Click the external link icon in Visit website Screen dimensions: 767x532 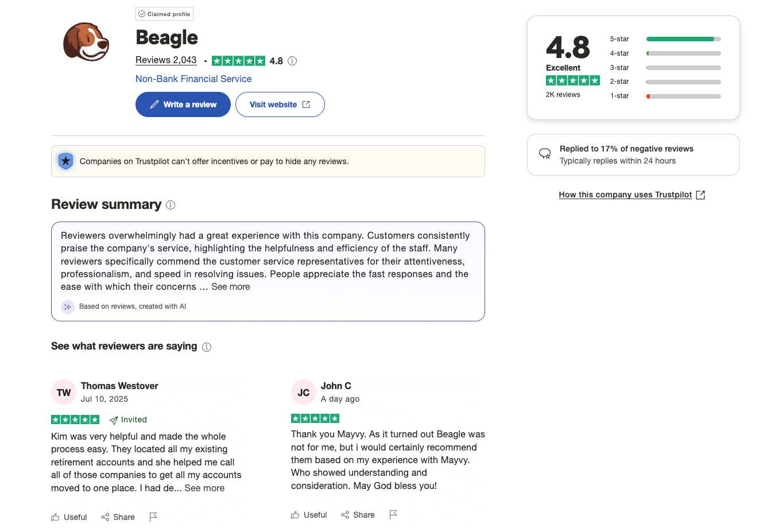[306, 104]
